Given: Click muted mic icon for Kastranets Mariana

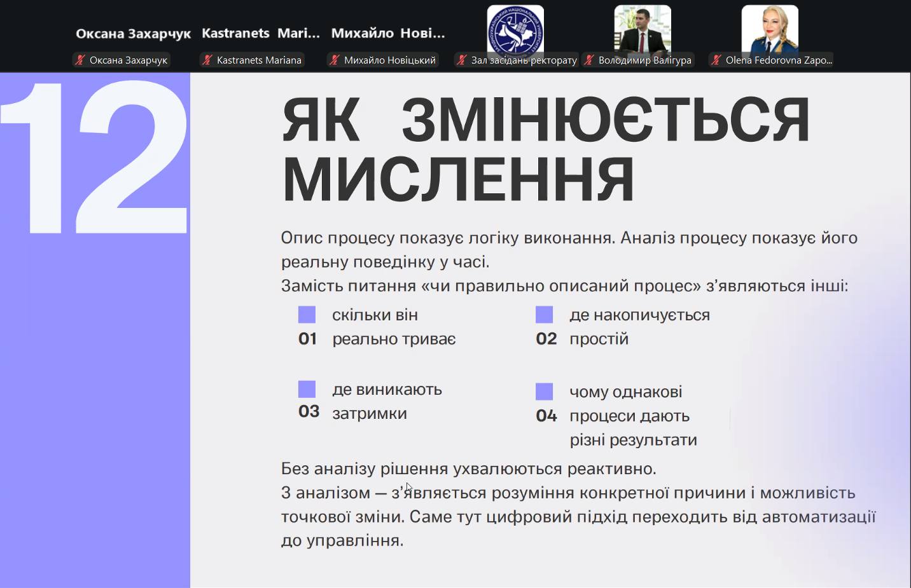Looking at the screenshot, I should (207, 60).
